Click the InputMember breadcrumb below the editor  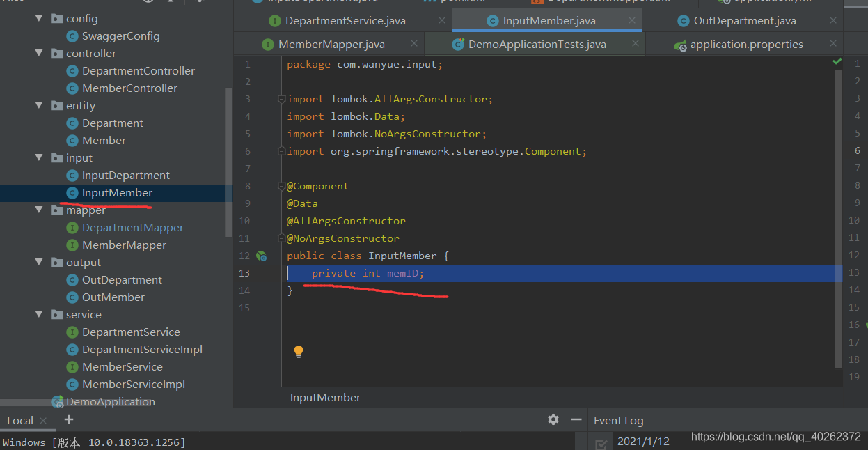coord(325,397)
